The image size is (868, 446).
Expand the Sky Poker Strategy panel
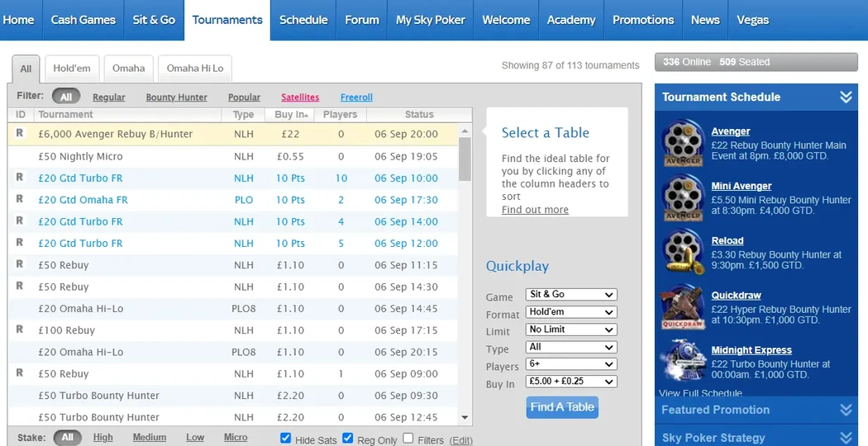pyautogui.click(x=846, y=438)
